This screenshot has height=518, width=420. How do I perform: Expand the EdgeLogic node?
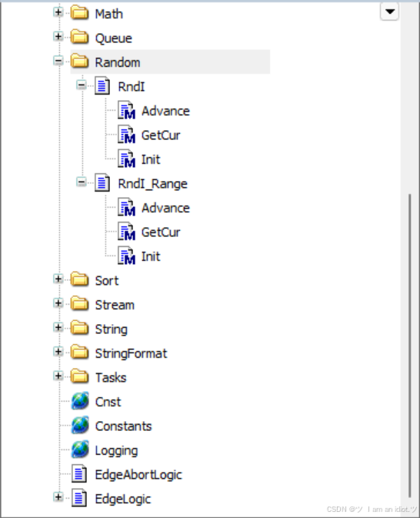tap(58, 497)
